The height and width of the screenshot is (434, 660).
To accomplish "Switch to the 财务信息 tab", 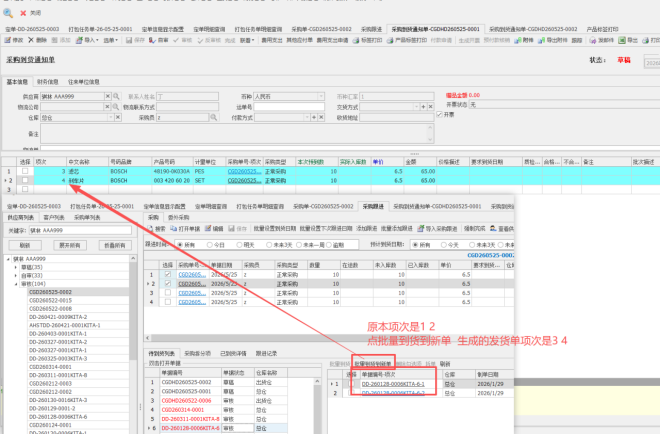I will click(x=48, y=82).
